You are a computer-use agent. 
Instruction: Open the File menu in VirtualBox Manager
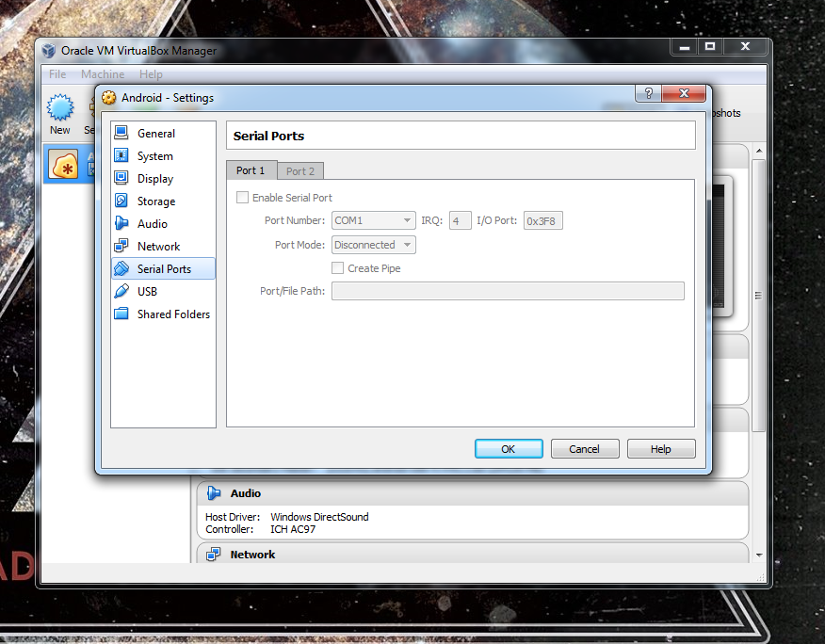tap(57, 74)
